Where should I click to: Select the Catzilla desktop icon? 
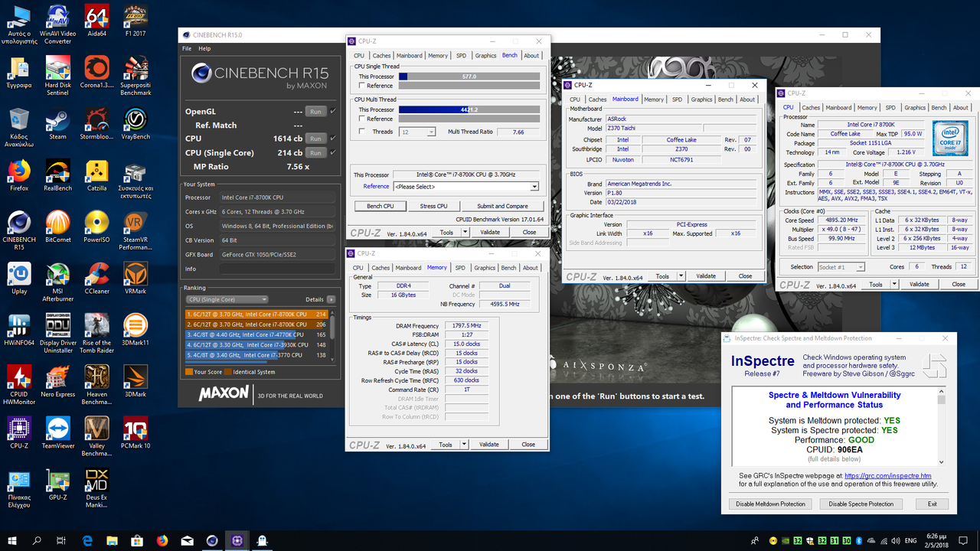(96, 176)
